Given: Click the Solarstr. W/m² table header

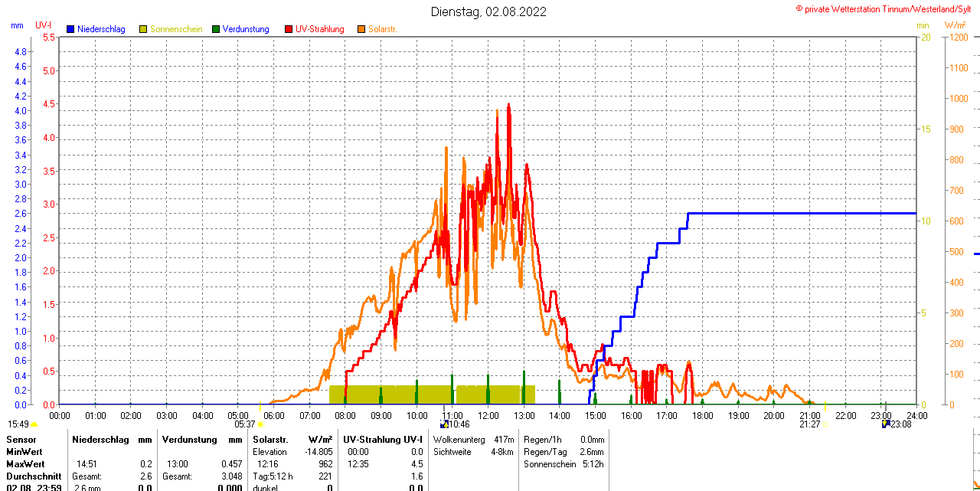Looking at the screenshot, I should tap(293, 440).
